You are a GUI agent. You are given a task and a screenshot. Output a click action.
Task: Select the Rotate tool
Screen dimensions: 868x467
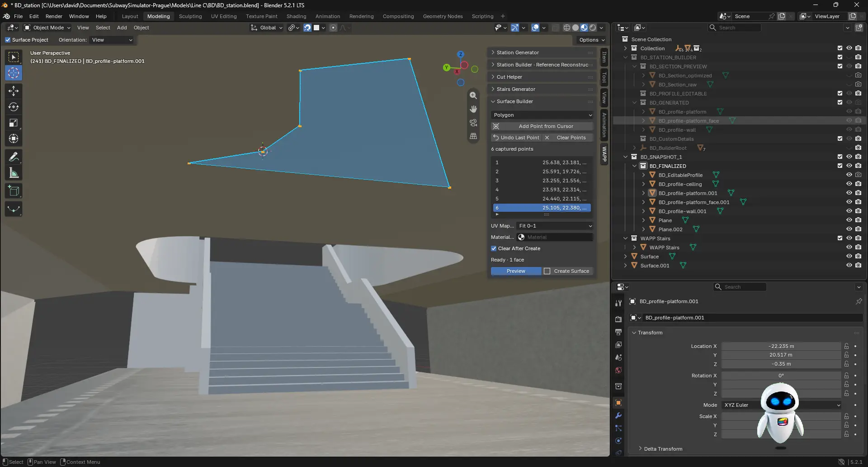[14, 107]
